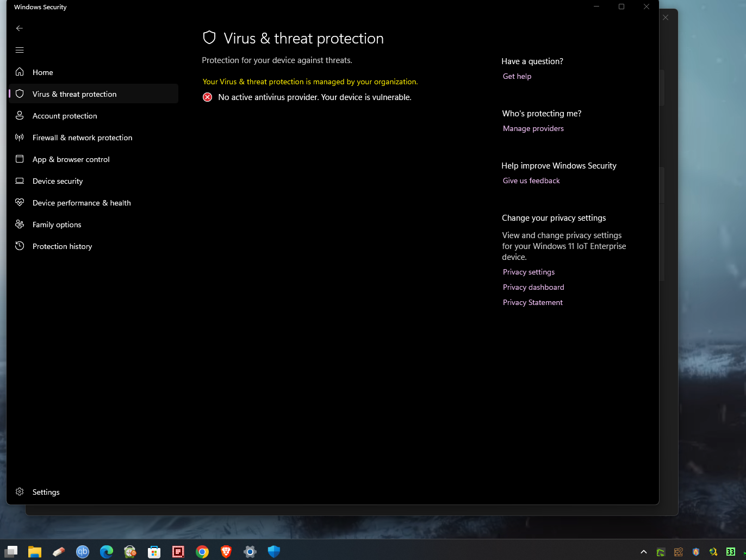Open Family options page

point(94,225)
